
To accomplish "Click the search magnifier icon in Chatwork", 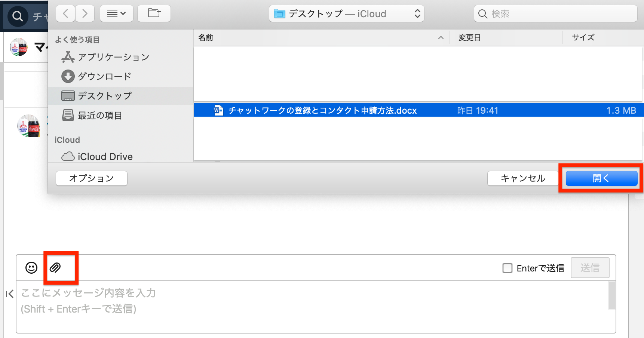I will (x=18, y=16).
